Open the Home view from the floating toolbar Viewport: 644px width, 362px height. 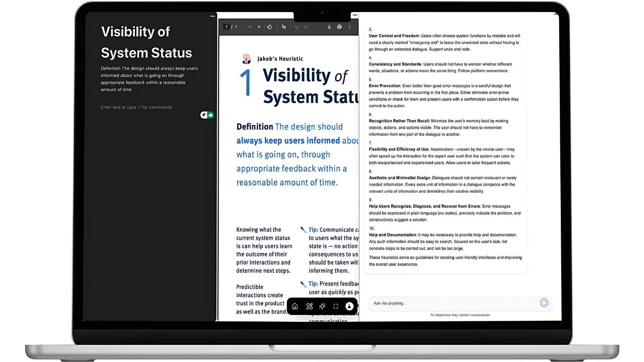click(294, 306)
